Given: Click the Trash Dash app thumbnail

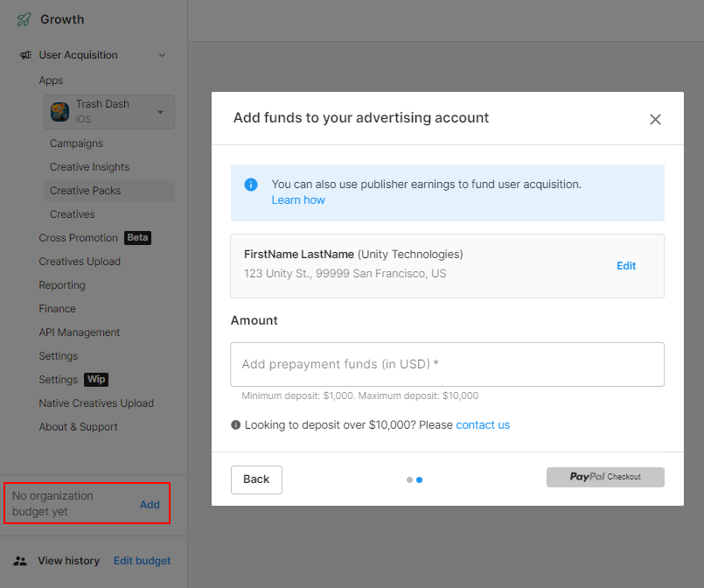Looking at the screenshot, I should coord(60,111).
